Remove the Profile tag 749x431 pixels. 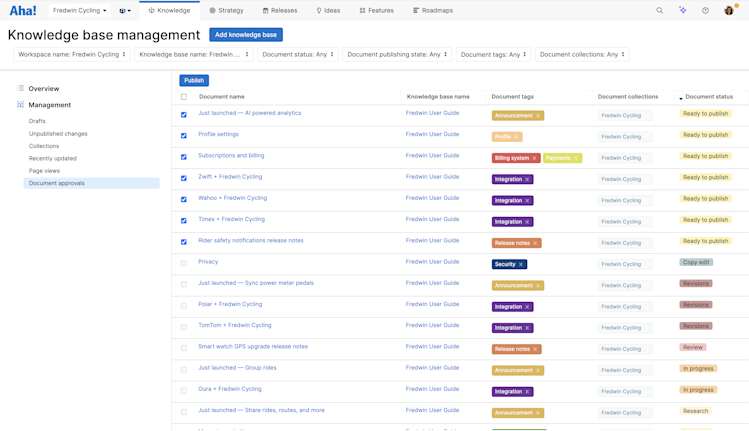pyautogui.click(x=516, y=137)
